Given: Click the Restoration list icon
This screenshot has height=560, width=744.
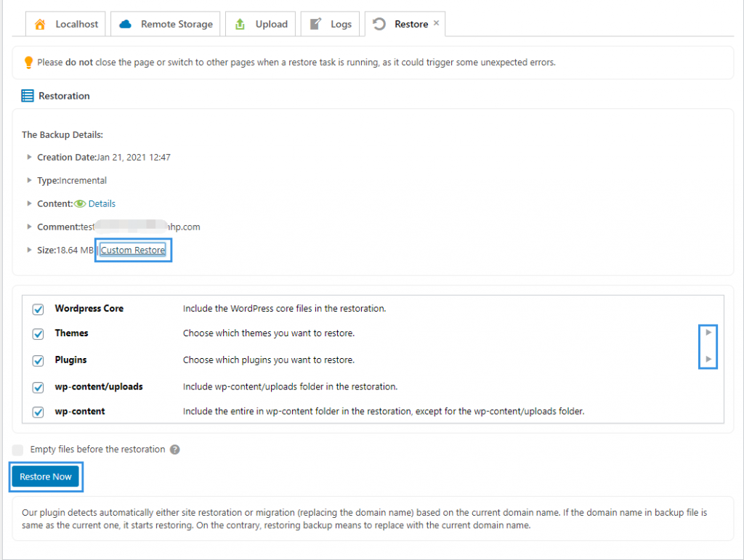Looking at the screenshot, I should (x=26, y=95).
